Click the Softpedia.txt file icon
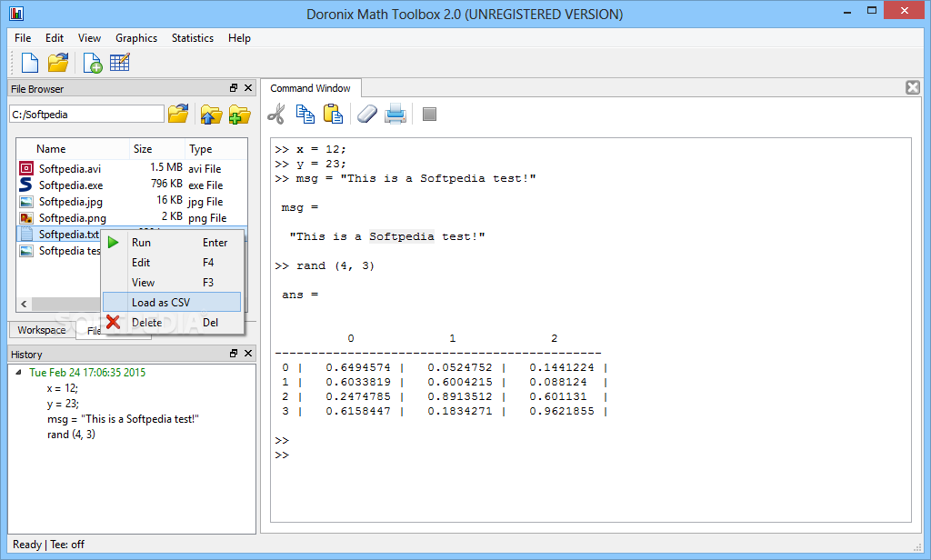Viewport: 931px width, 560px height. 26,234
